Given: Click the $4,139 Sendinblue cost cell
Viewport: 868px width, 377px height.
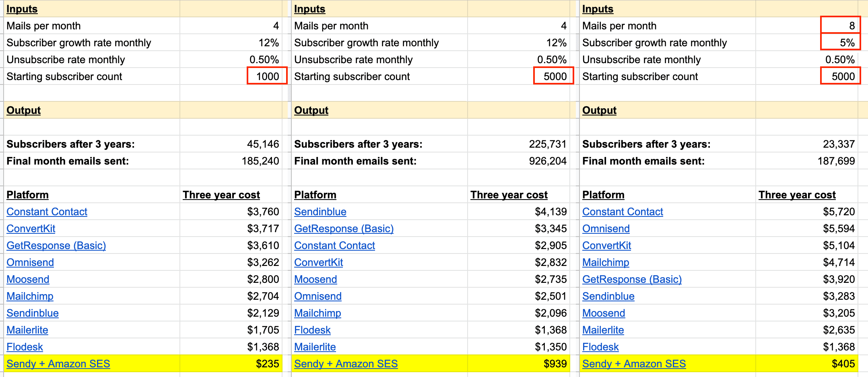Looking at the screenshot, I should (x=519, y=212).
